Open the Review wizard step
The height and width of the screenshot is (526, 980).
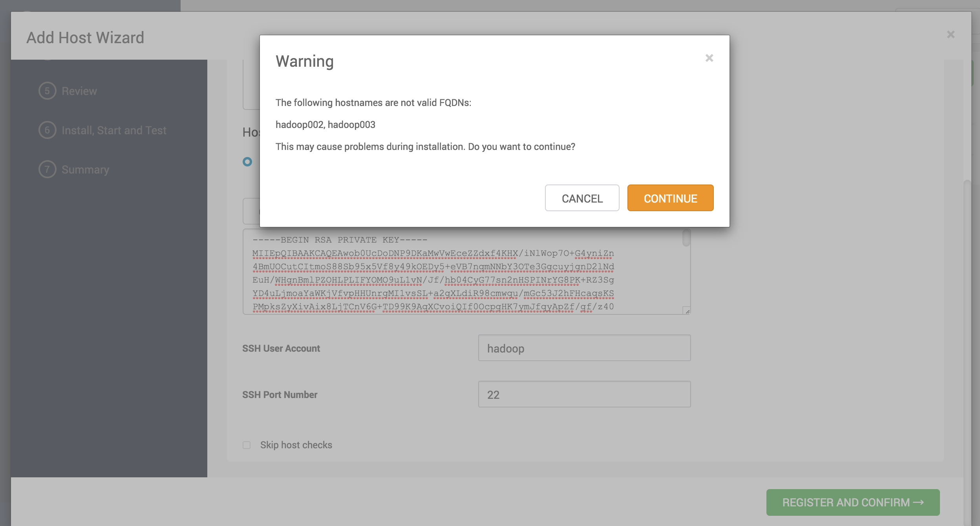point(79,91)
